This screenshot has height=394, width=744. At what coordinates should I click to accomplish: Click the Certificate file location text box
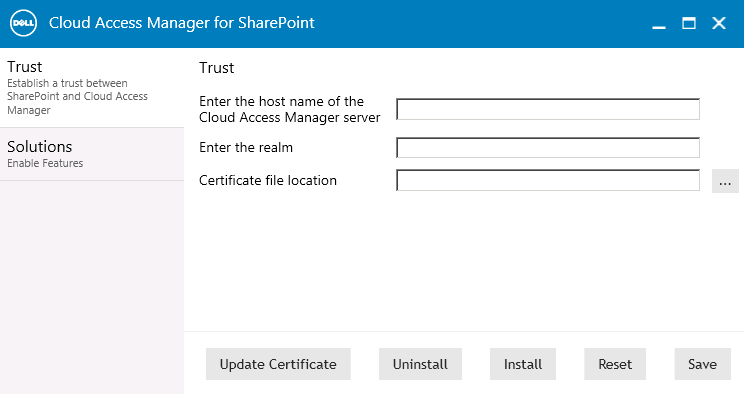[548, 180]
